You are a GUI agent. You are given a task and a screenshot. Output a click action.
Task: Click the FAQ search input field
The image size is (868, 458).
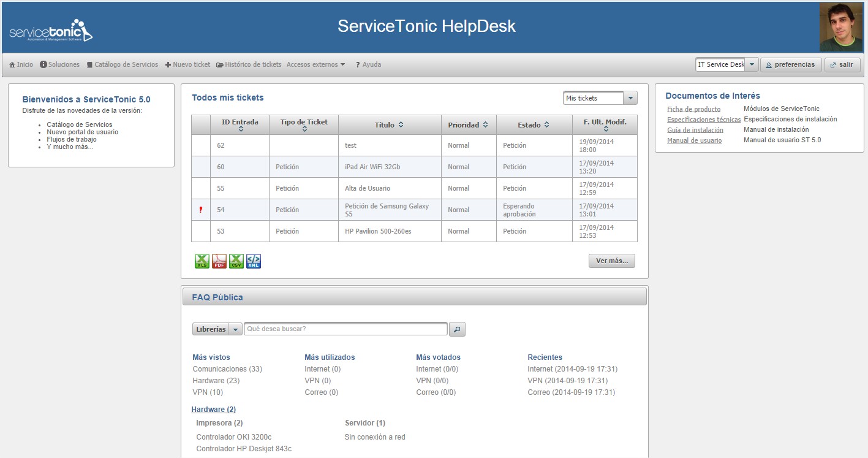pyautogui.click(x=345, y=329)
